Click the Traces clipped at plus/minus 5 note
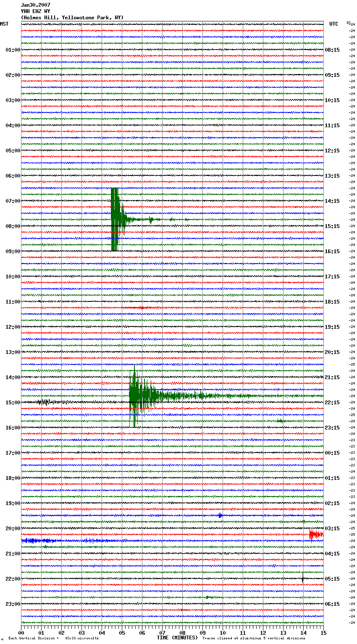The width and height of the screenshot is (357, 644). [254, 638]
